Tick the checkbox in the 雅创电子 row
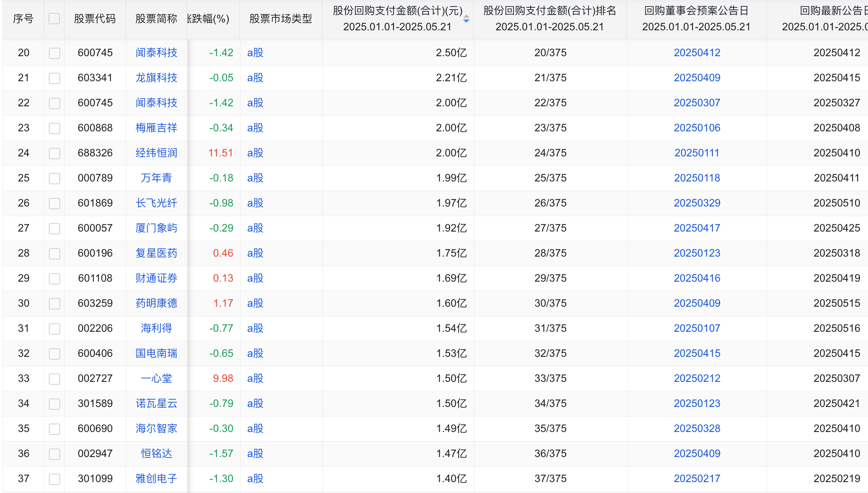 tap(54, 479)
